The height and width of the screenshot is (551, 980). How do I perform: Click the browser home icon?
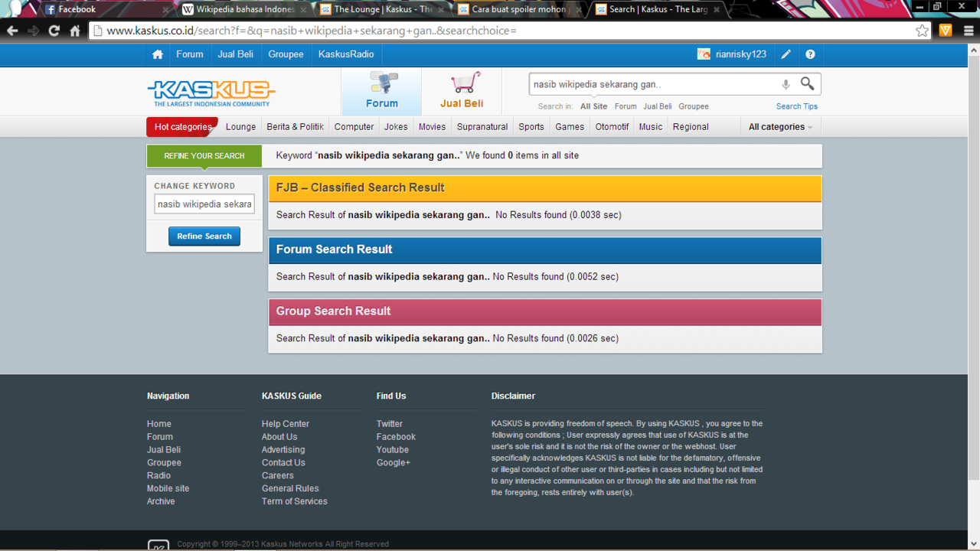pyautogui.click(x=75, y=31)
